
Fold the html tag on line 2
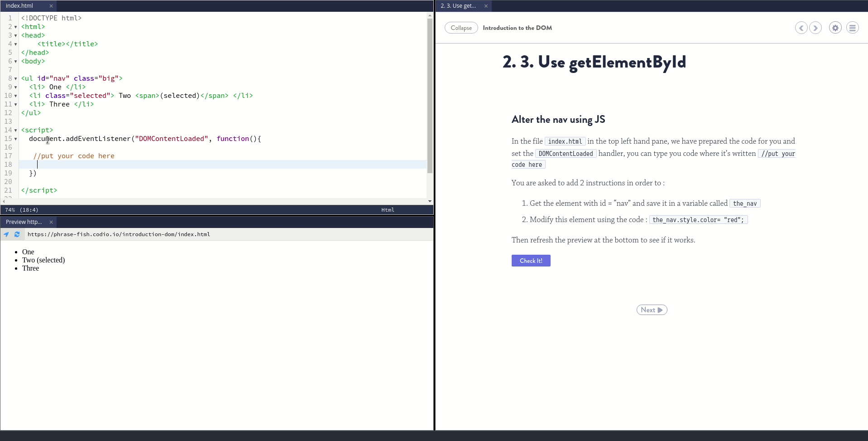point(15,27)
